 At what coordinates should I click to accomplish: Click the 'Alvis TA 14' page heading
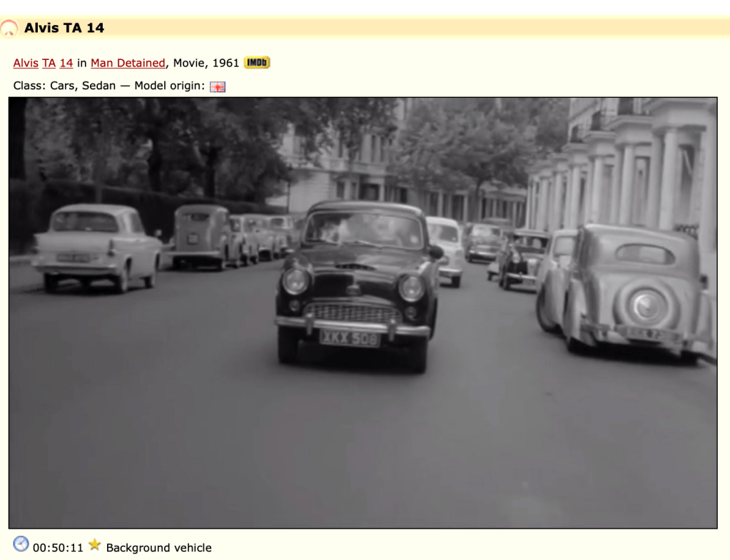coord(64,28)
